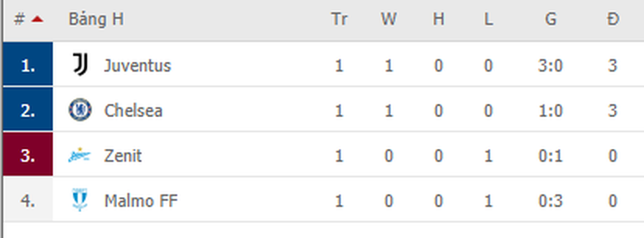Click blue rank 1 position badge
Screen dimensions: 644x238
28,64
